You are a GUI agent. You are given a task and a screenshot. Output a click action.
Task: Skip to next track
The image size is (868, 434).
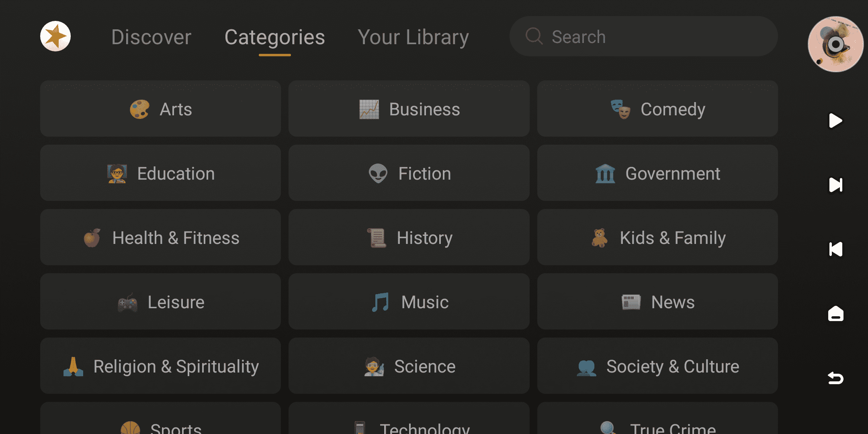[x=835, y=185]
